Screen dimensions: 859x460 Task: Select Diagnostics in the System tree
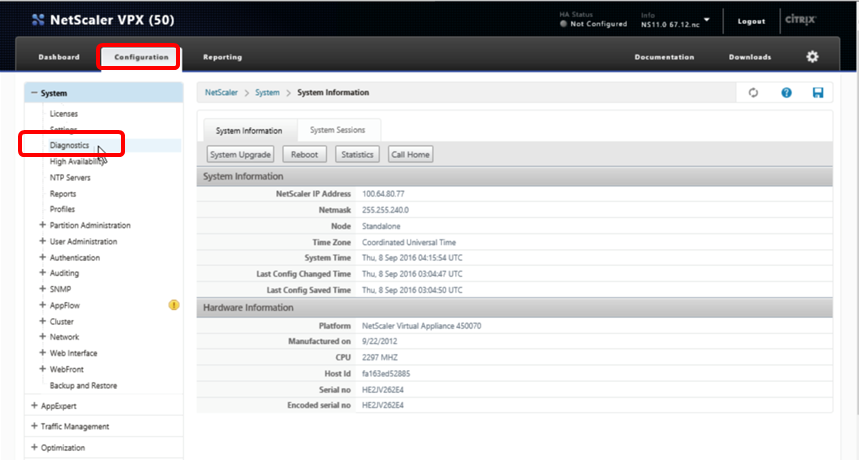[x=69, y=145]
